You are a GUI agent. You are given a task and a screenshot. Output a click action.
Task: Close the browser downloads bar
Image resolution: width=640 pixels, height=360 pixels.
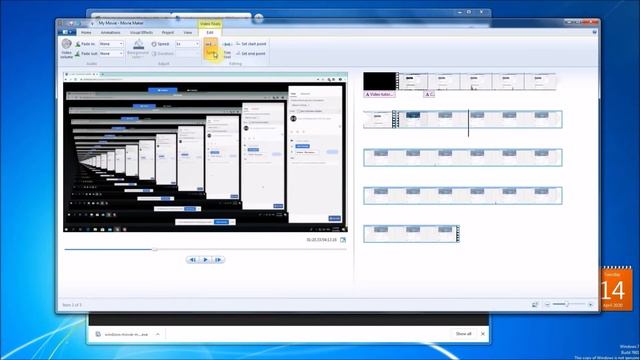483,334
